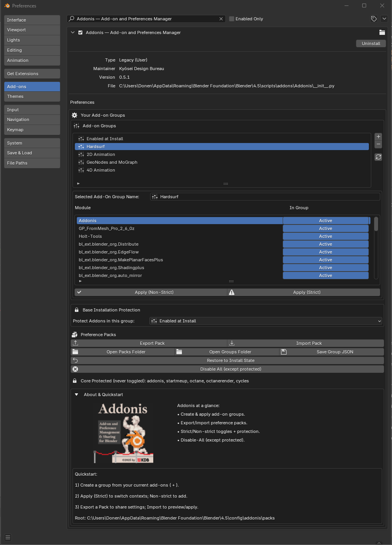The image size is (392, 545).
Task: Click Apply (Strict) button
Action: (x=304, y=292)
